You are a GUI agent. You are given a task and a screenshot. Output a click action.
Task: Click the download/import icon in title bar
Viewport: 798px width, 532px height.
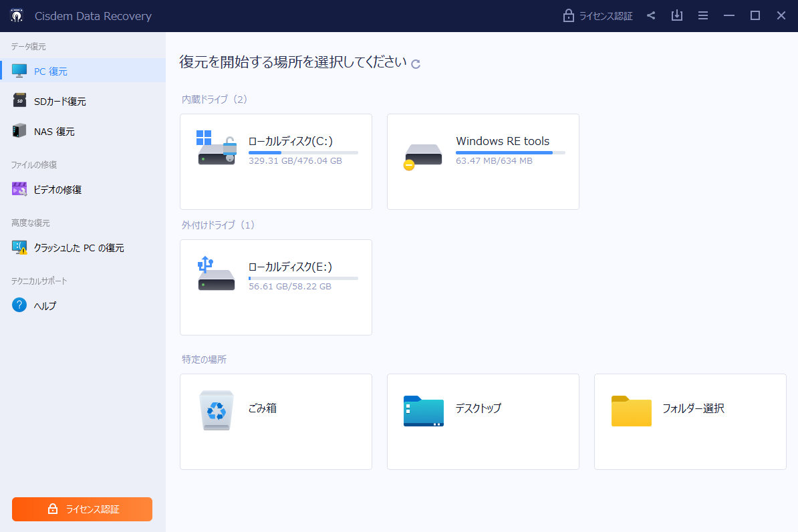click(x=677, y=16)
